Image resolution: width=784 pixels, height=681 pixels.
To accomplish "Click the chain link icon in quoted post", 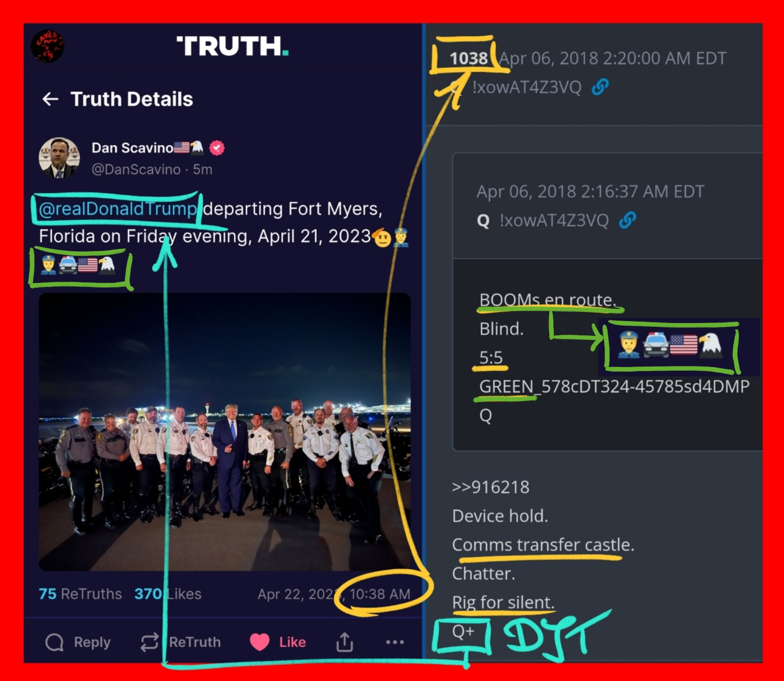I will click(x=627, y=220).
